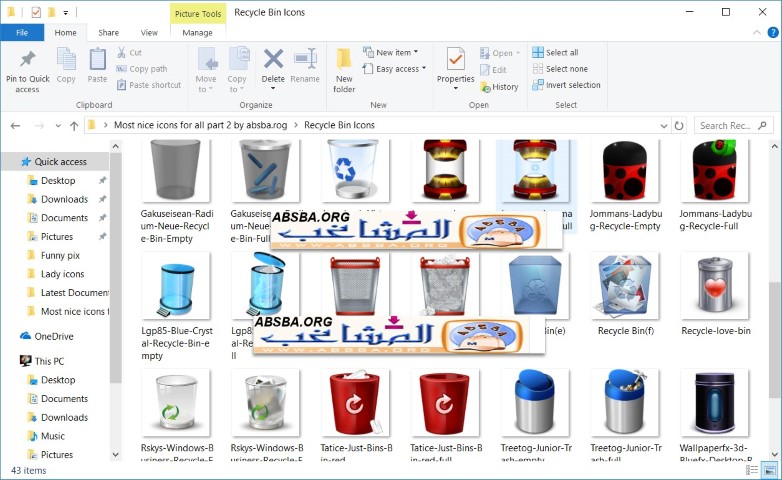
Task: Switch to the Home ribbon tab
Action: [65, 32]
